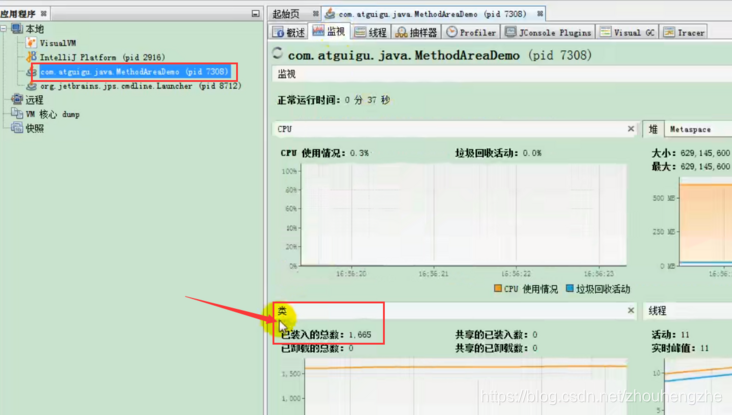The width and height of the screenshot is (732, 415).
Task: Click the 已装入的总数 1,665 value
Action: 360,335
